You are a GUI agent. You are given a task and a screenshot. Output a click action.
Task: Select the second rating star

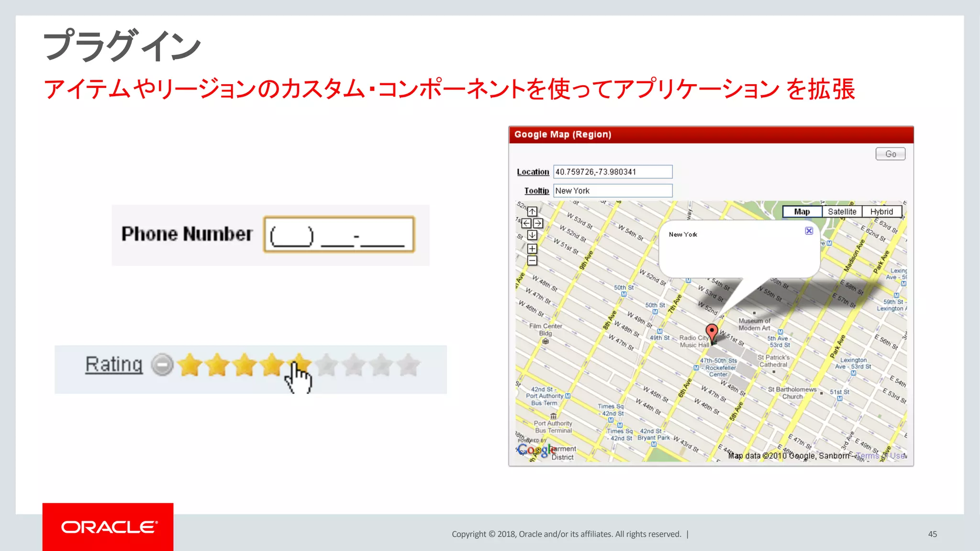coord(217,365)
